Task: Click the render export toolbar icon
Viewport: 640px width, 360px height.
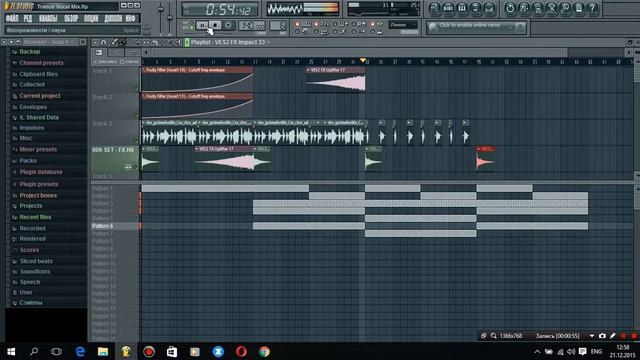Action: 538,8
